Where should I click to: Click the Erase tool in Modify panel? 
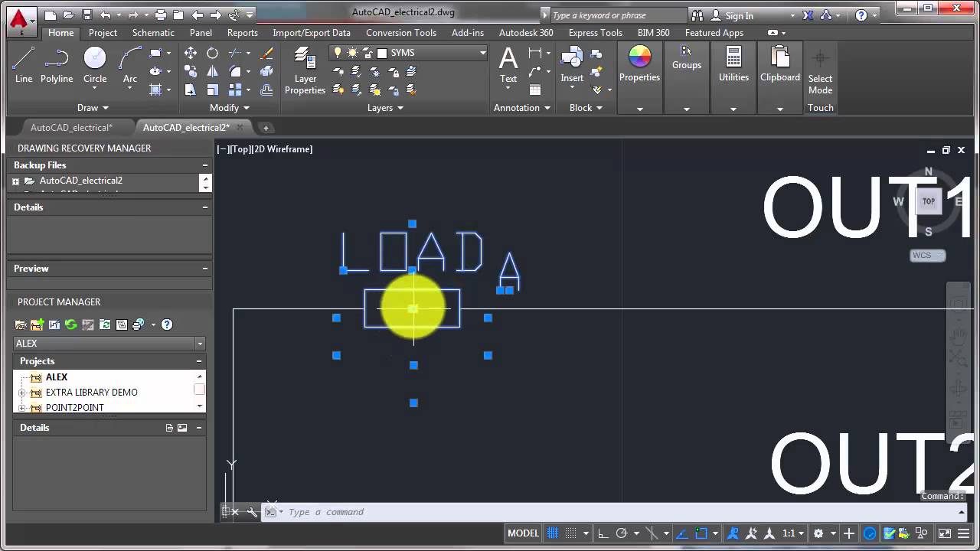266,53
